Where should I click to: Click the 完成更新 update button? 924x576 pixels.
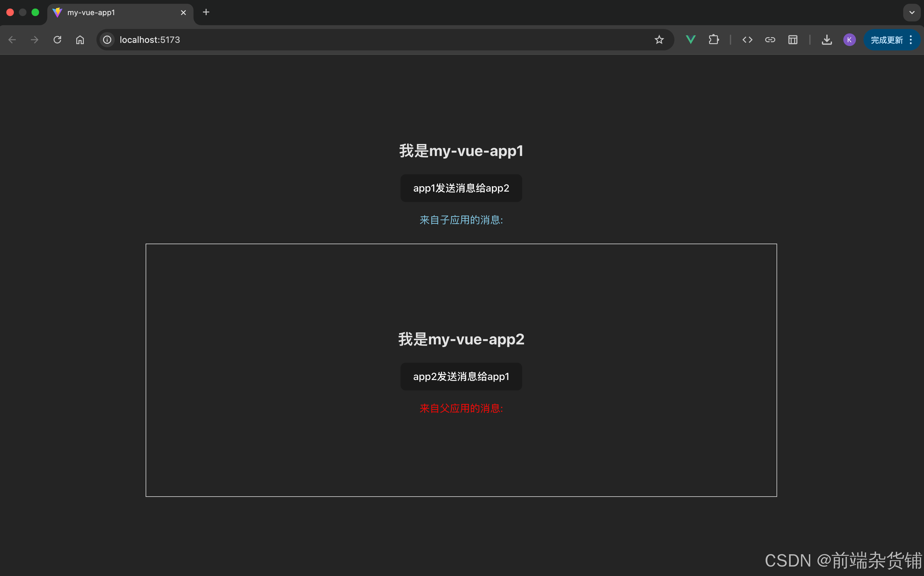point(886,40)
